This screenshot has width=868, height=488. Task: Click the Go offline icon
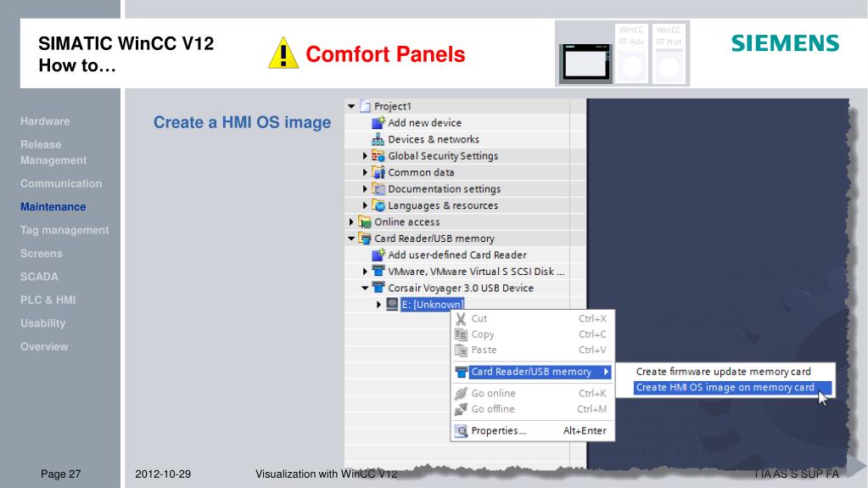pyautogui.click(x=461, y=409)
